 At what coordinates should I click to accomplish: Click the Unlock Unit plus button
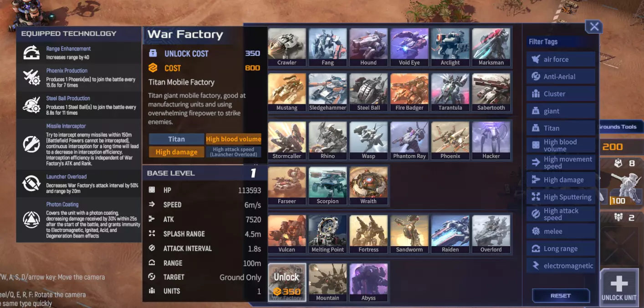pos(619,287)
